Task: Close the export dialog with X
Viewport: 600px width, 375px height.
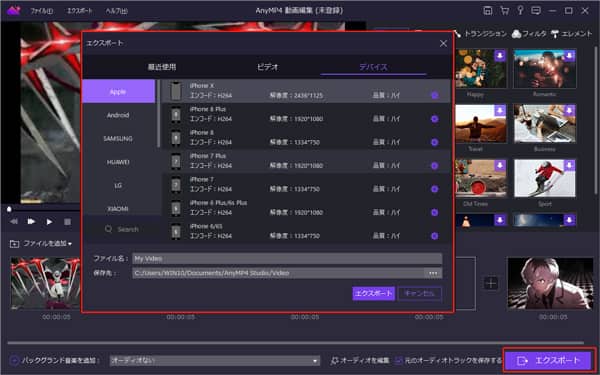Action: pos(443,44)
